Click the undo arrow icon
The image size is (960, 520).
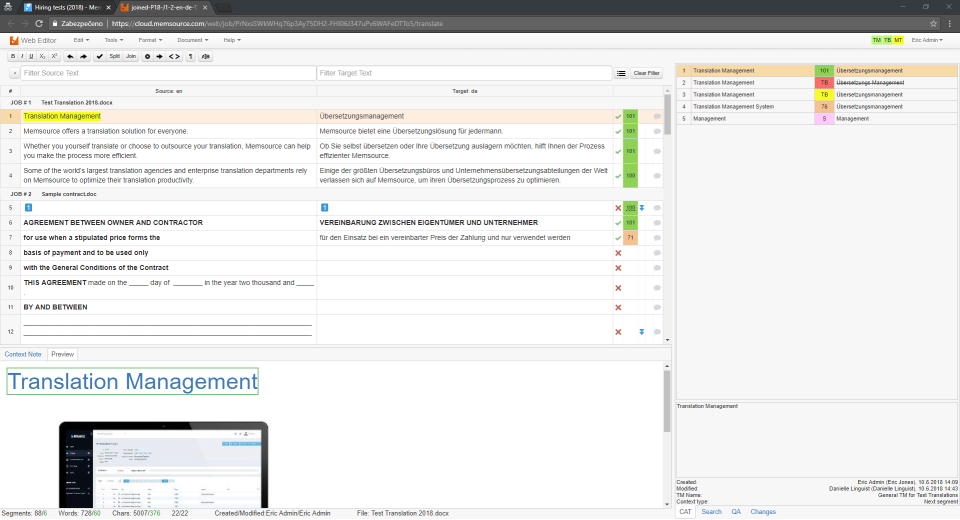(70, 56)
